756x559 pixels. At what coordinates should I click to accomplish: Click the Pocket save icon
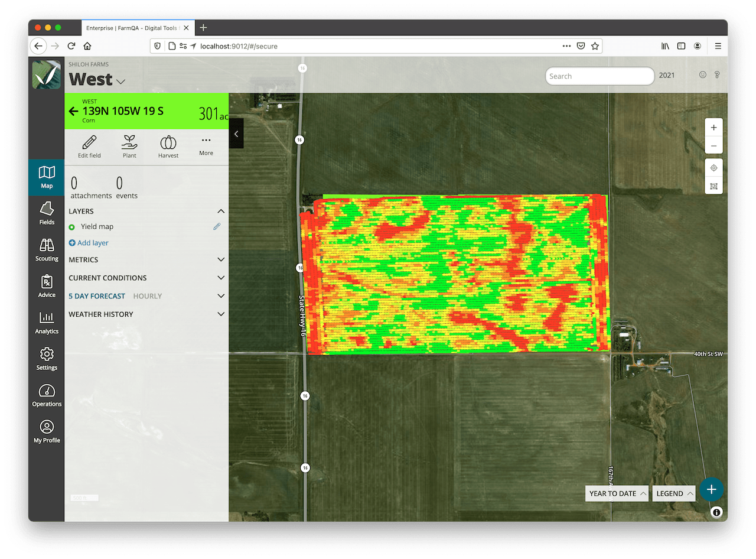pos(581,46)
